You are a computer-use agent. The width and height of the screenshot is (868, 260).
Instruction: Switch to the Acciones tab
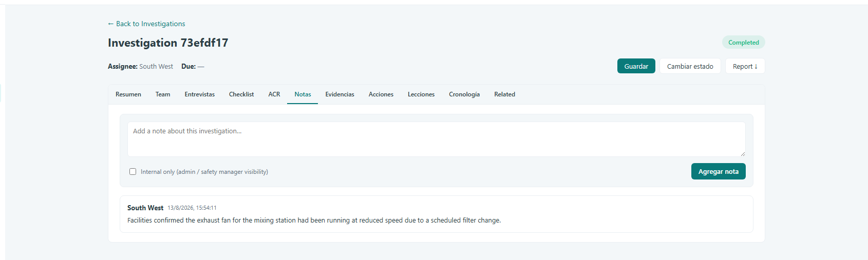(x=381, y=94)
